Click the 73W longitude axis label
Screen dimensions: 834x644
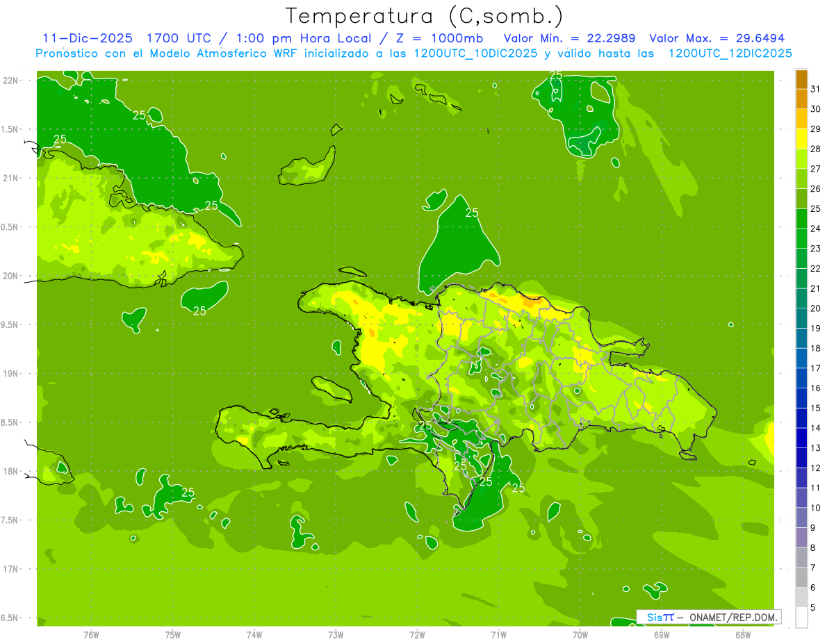(x=336, y=634)
